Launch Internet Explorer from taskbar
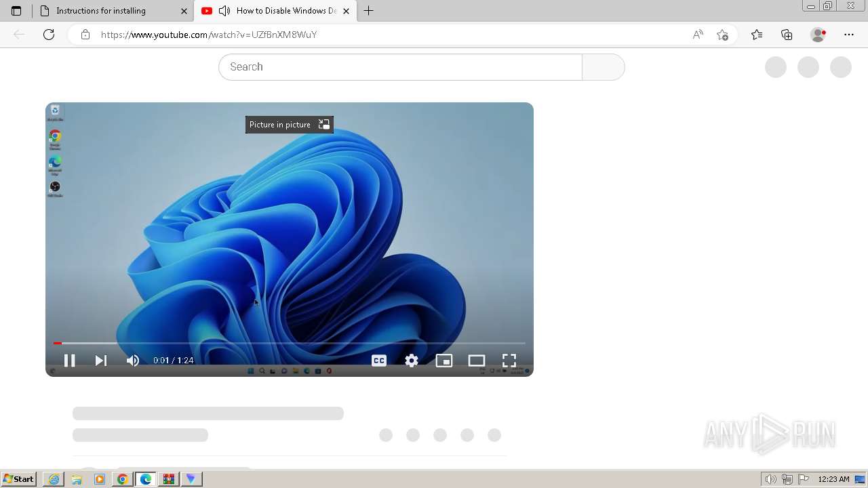868x488 pixels. click(x=54, y=479)
